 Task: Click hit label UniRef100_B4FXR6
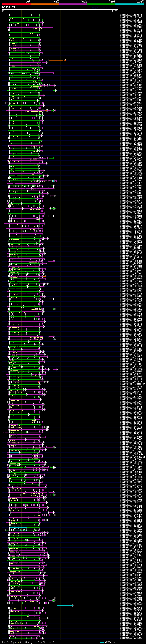pyautogui.click(x=131, y=45)
